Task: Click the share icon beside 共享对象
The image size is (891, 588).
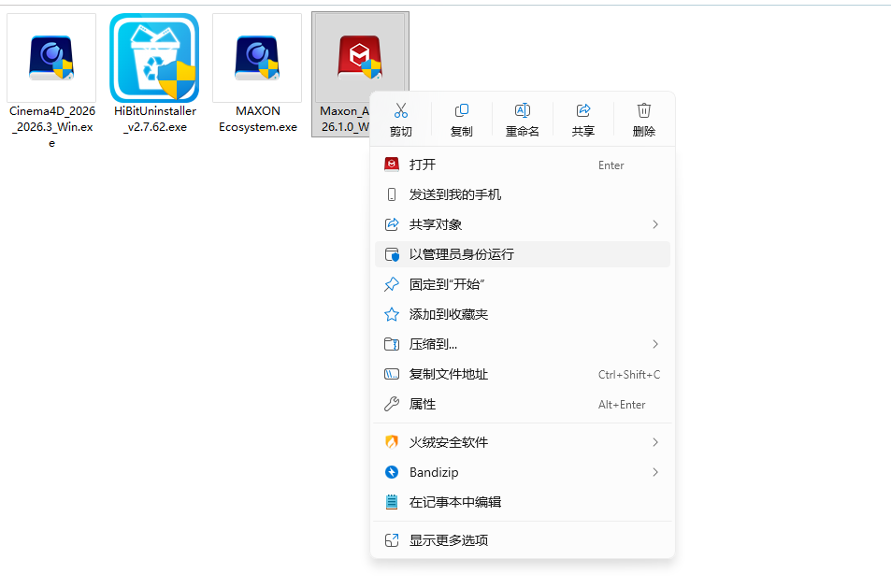Action: click(392, 224)
